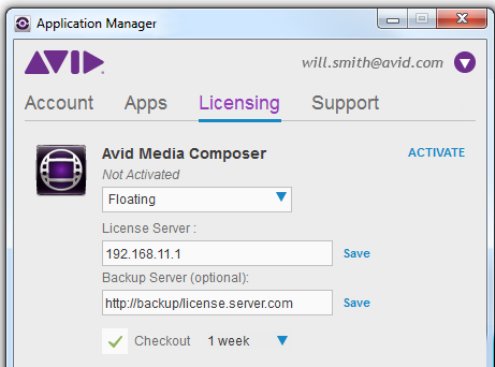This screenshot has width=495, height=367.
Task: Save the License Server address
Action: point(357,254)
